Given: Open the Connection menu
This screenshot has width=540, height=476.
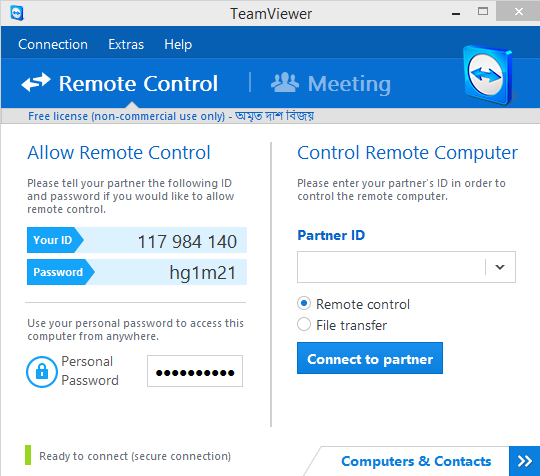Looking at the screenshot, I should pos(53,44).
